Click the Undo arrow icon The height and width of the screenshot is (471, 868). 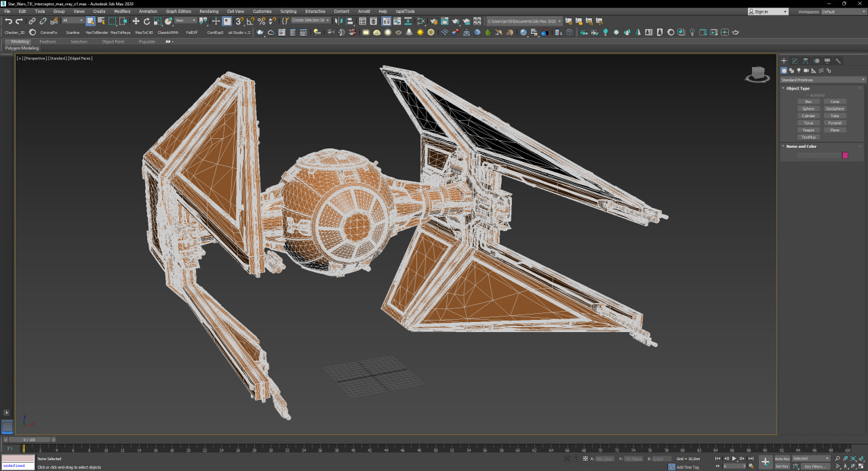pos(7,21)
